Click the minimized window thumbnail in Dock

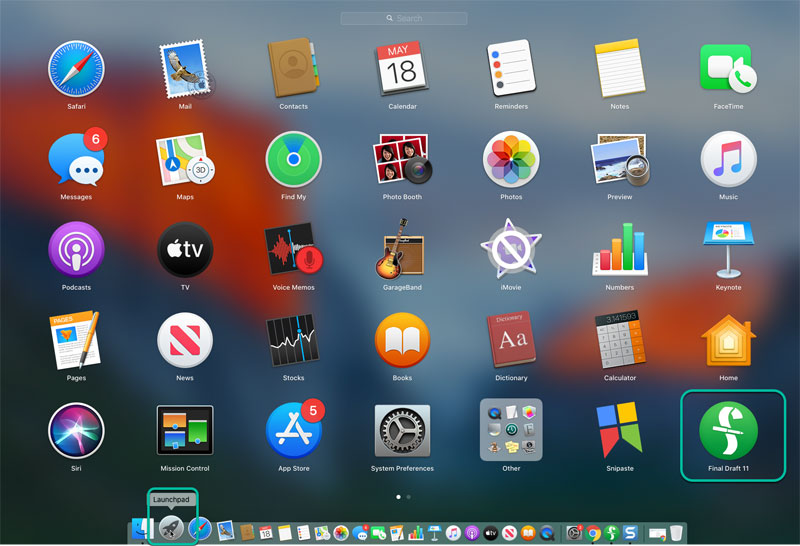click(x=657, y=534)
